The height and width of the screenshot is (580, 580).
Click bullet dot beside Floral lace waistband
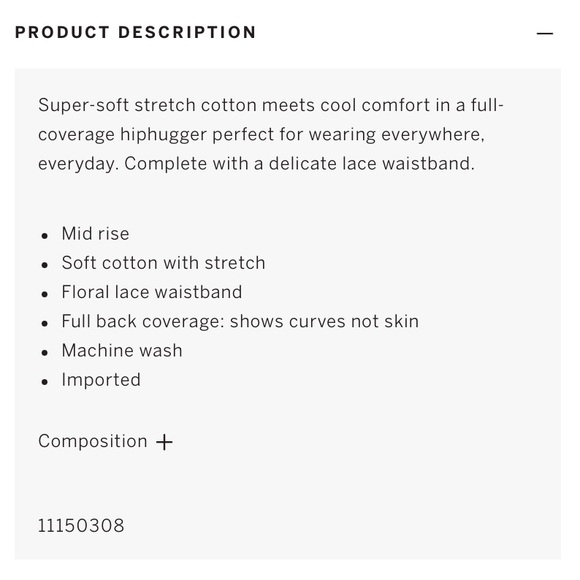tap(45, 294)
